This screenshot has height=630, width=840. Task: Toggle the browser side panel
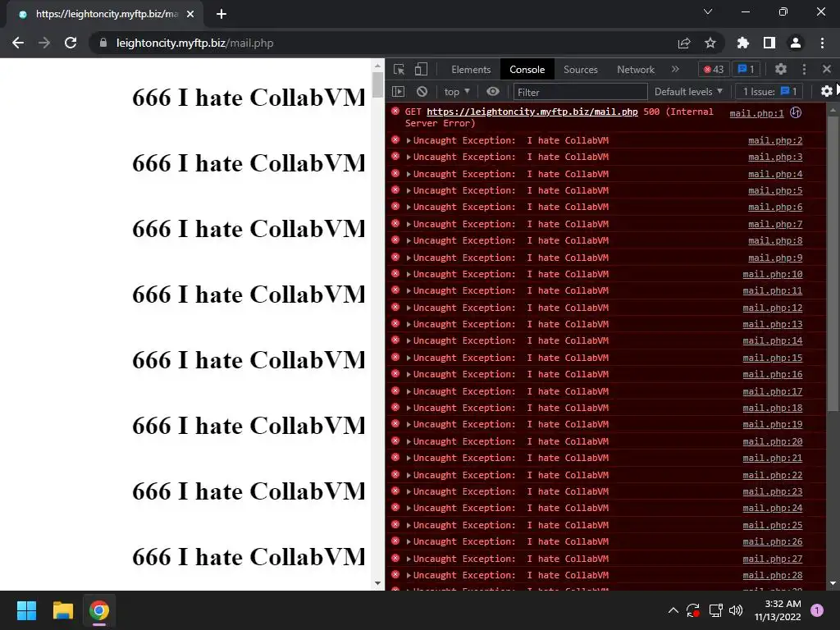click(x=769, y=43)
